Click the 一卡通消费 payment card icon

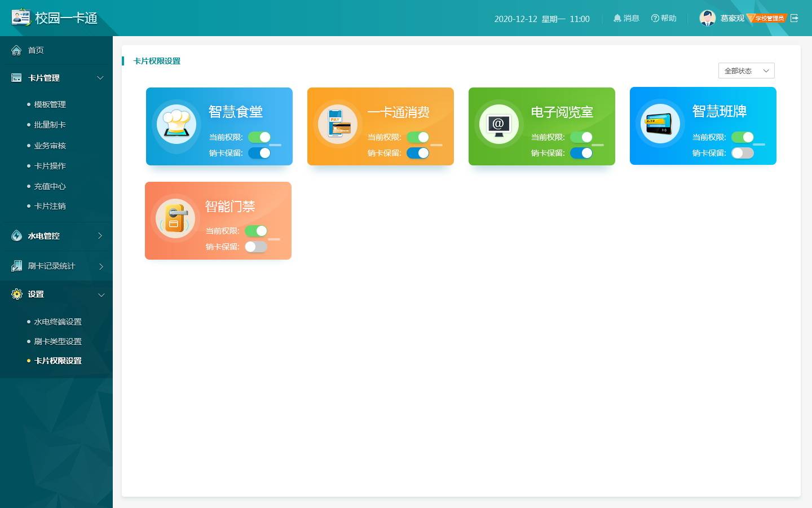point(338,124)
